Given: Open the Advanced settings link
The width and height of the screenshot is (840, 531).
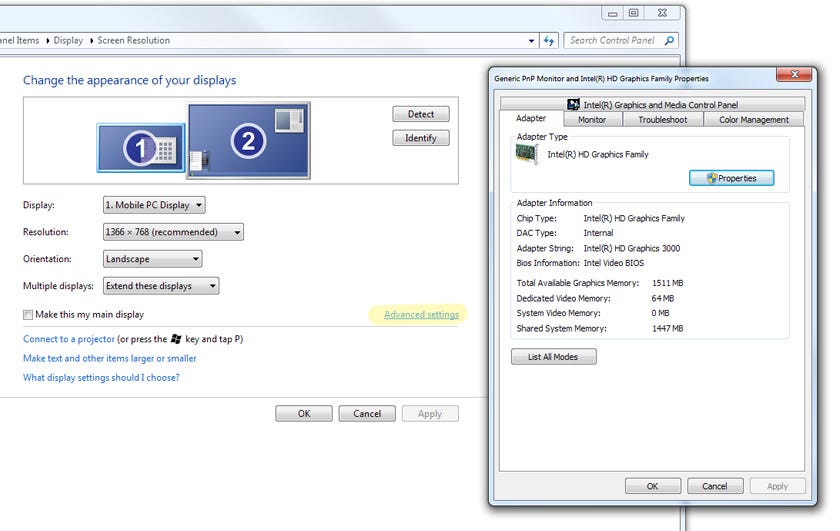Looking at the screenshot, I should click(422, 315).
